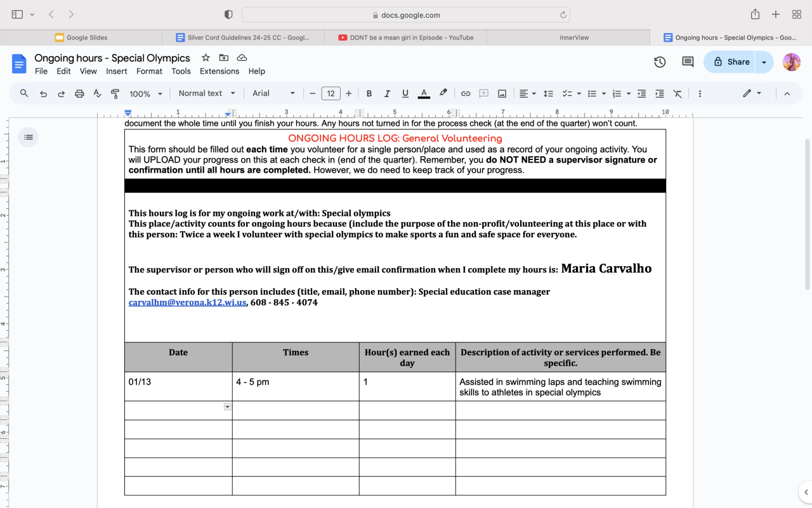The height and width of the screenshot is (508, 812).
Task: Open the Share options dropdown arrow
Action: tap(764, 62)
